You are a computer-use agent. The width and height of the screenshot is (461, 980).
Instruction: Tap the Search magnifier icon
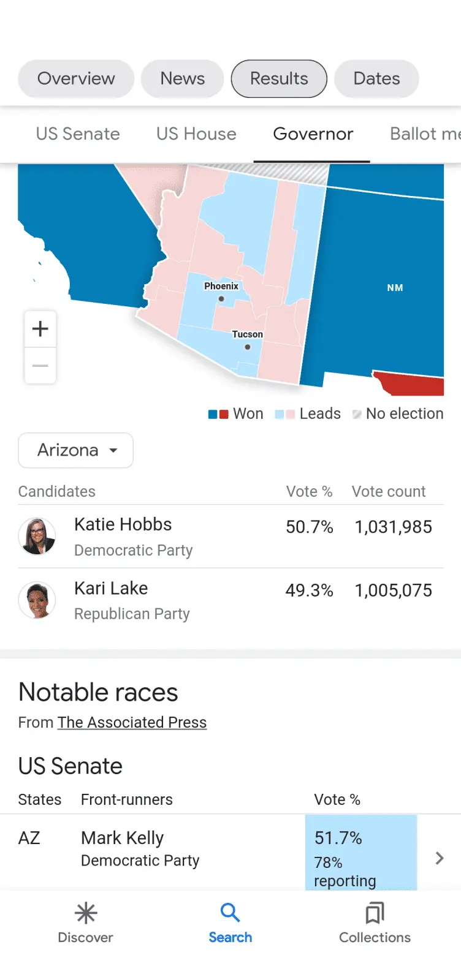pos(230,913)
